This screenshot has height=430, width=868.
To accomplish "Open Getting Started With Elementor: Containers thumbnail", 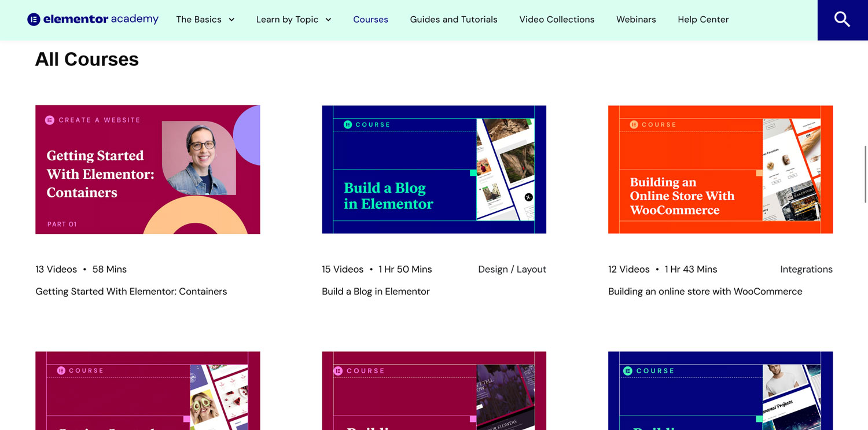I will tap(148, 170).
